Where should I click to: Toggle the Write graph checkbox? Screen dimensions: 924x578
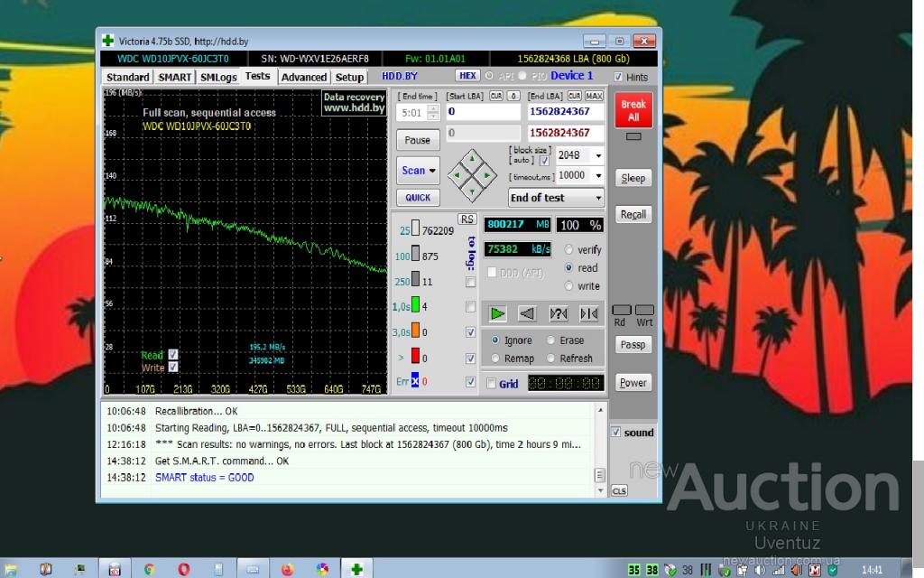pos(172,367)
